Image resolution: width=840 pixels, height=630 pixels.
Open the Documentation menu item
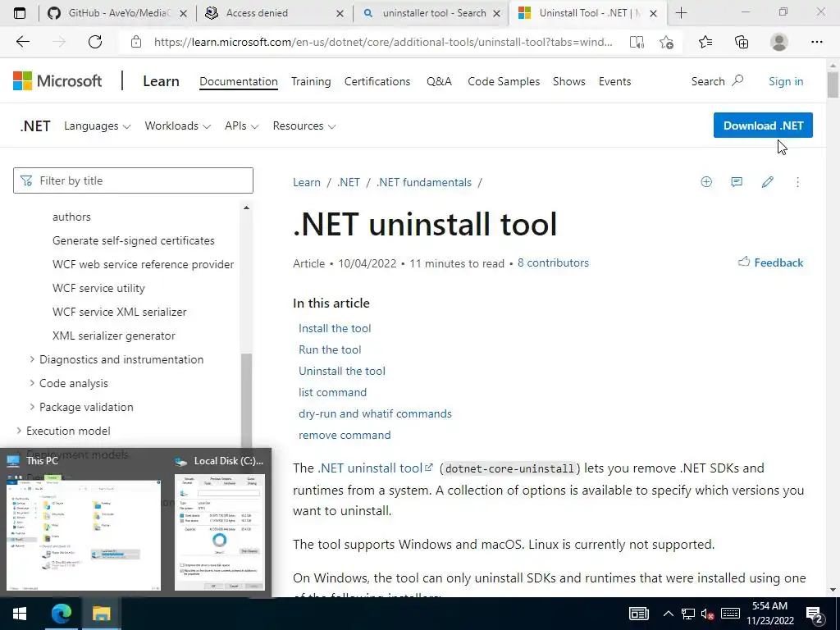tap(239, 81)
